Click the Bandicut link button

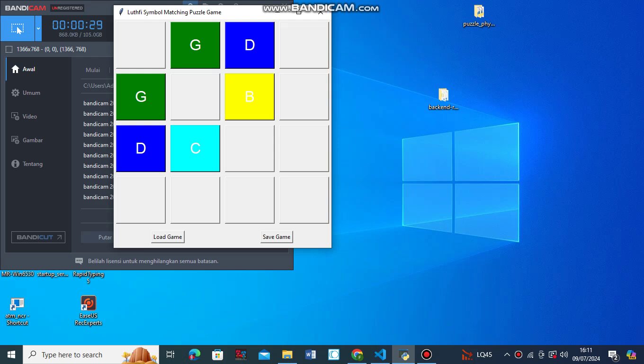pos(38,237)
